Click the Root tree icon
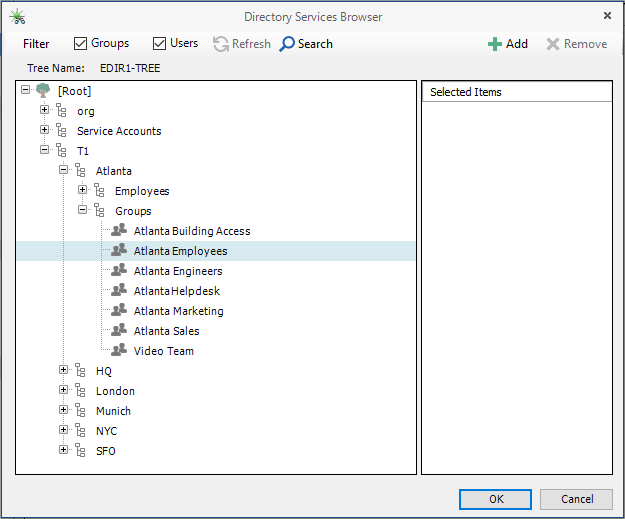625x519 pixels. tap(43, 91)
